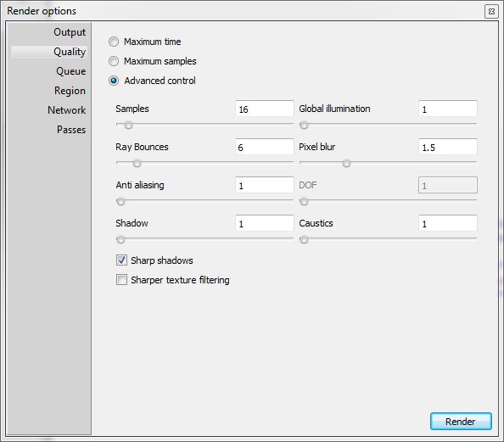The height and width of the screenshot is (442, 504).
Task: Focus the Ray Bounces input field
Action: coord(264,147)
